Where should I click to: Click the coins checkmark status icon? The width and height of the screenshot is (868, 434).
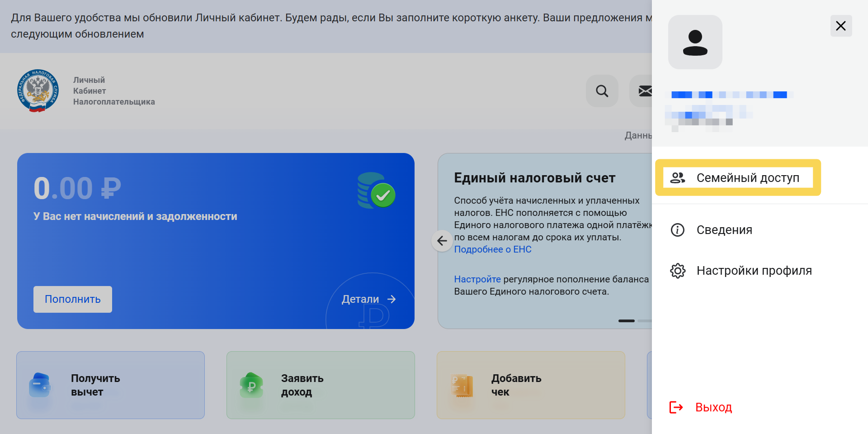point(376,191)
